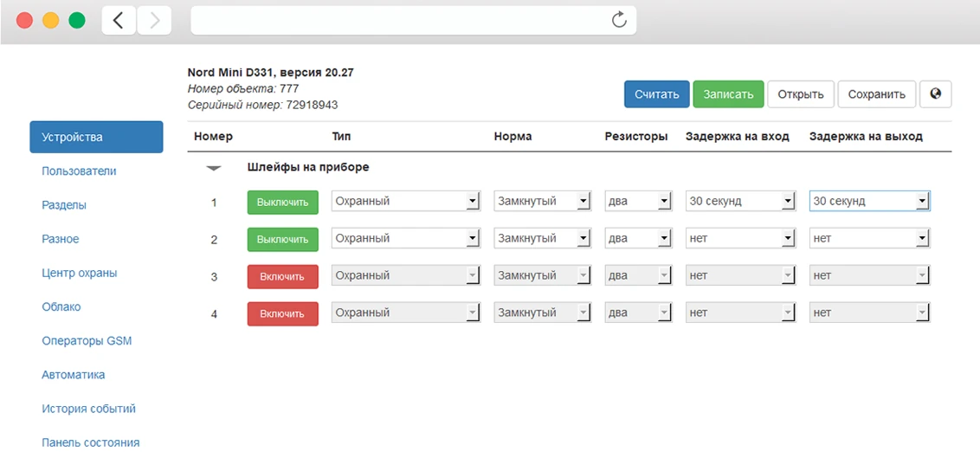980x458 pixels.
Task: Open the 'Пользователи' sidebar section
Action: tap(79, 171)
